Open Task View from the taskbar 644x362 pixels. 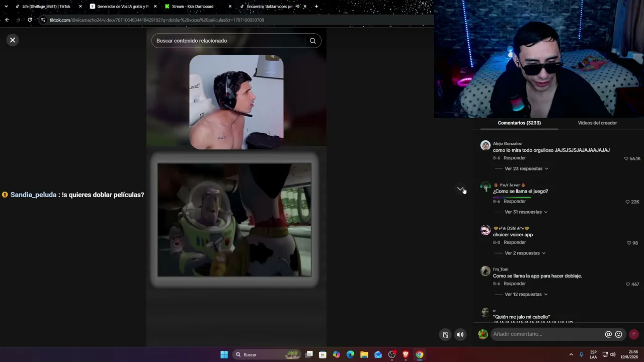(x=309, y=355)
